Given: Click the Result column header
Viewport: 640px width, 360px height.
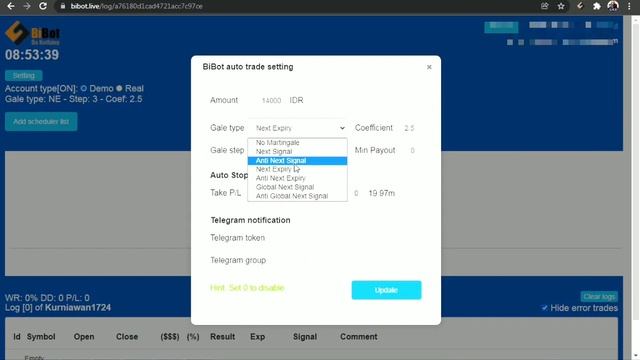Looking at the screenshot, I should (x=222, y=337).
